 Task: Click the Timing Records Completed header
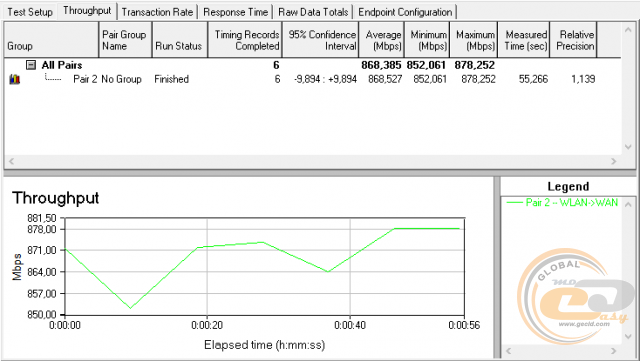245,40
